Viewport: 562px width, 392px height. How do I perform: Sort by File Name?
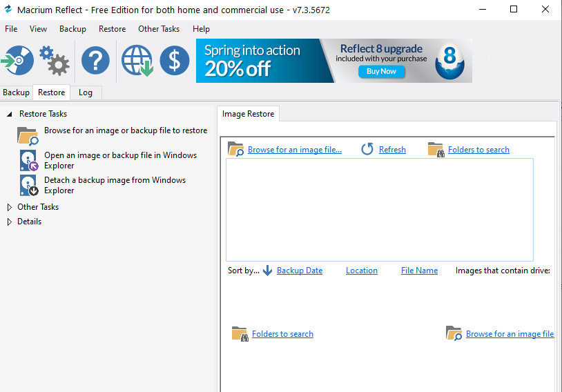point(419,271)
